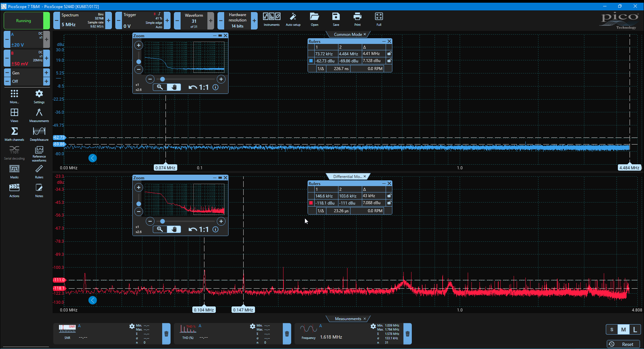Print the waveform view
This screenshot has width=644, height=349.
click(x=358, y=20)
